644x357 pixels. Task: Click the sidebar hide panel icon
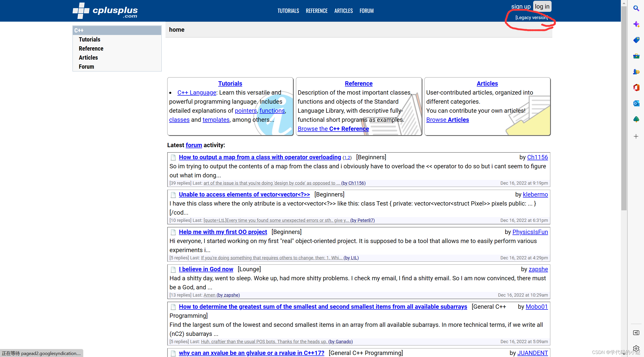point(636,333)
